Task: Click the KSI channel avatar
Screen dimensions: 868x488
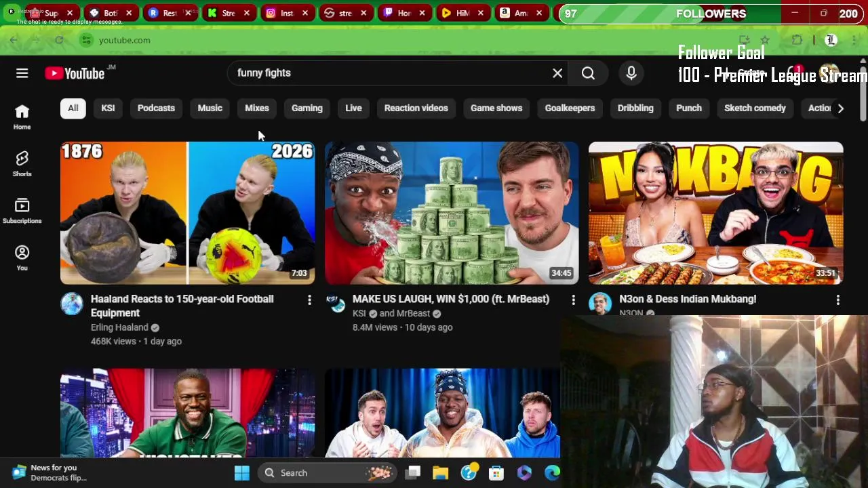Action: [x=336, y=304]
